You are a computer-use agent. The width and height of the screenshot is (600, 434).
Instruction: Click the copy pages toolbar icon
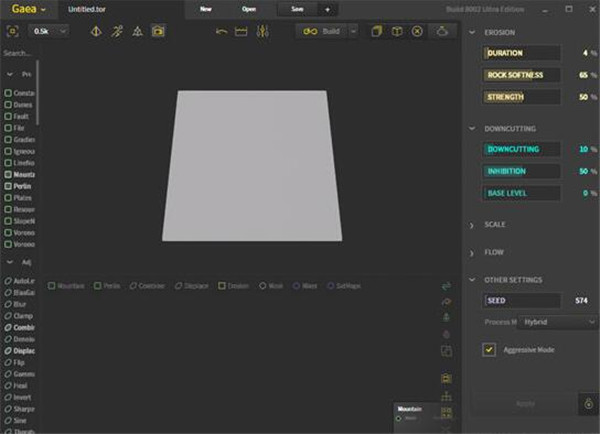[x=377, y=31]
